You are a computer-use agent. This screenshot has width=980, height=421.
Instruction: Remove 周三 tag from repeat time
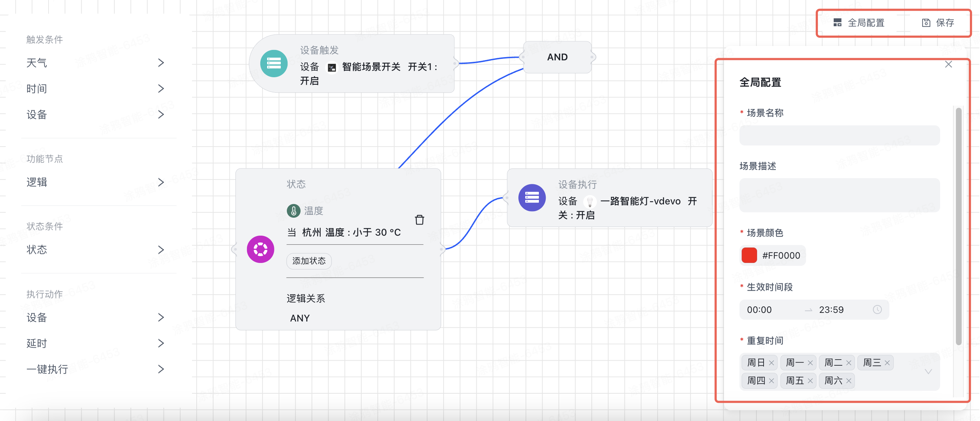[887, 363]
